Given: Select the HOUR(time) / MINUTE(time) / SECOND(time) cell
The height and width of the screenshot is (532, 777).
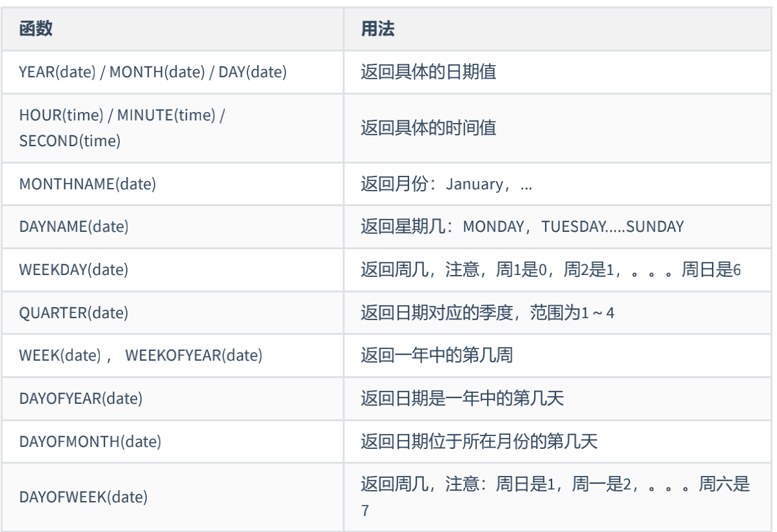Looking at the screenshot, I should coord(122,128).
